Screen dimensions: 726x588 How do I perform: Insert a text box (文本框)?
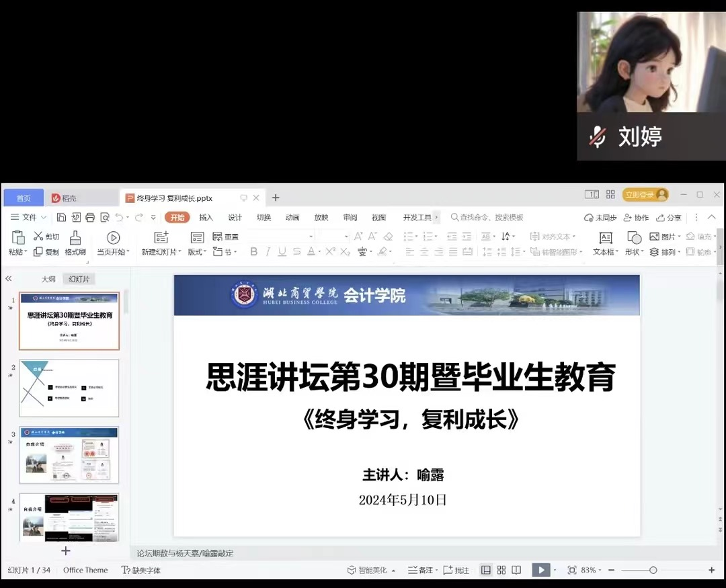pos(605,243)
